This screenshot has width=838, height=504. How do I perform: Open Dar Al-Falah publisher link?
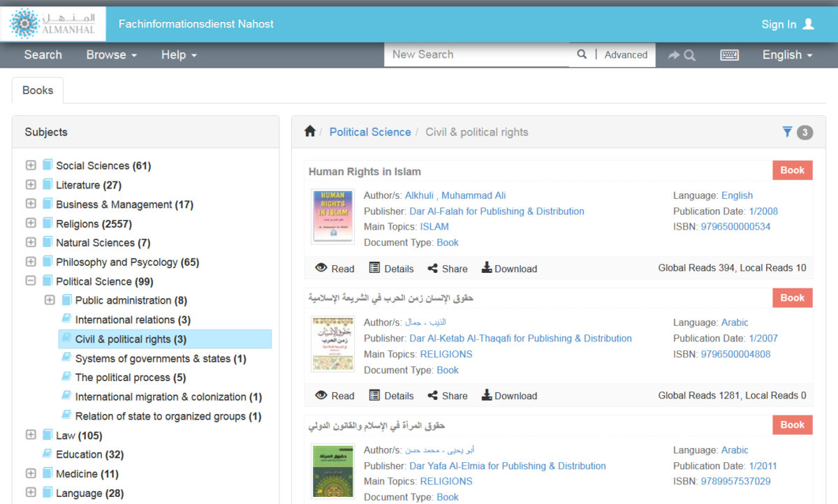(497, 211)
